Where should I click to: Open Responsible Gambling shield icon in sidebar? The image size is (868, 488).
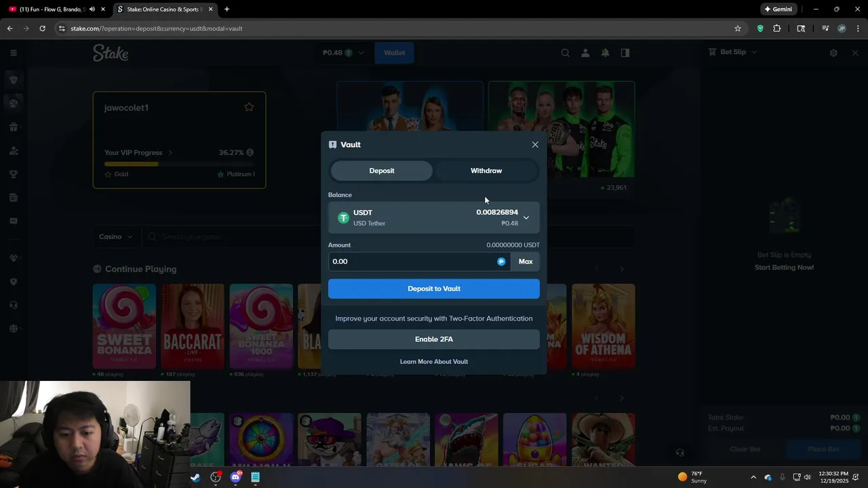pos(13,281)
